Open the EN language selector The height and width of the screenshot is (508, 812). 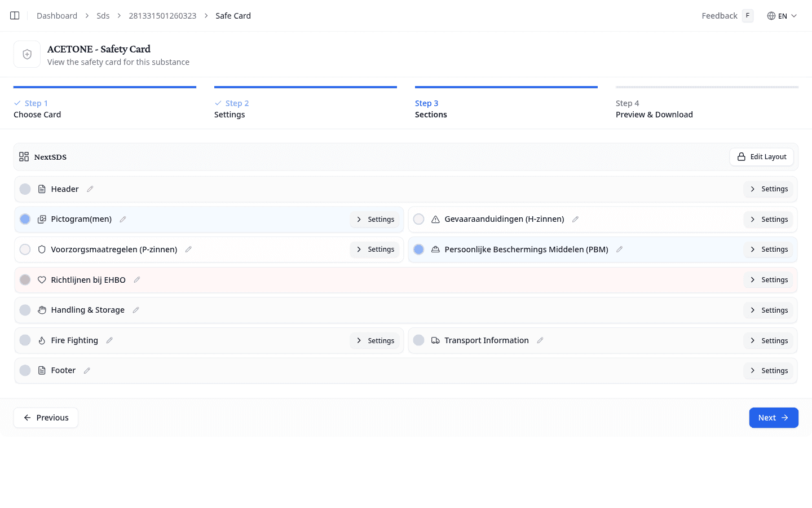pyautogui.click(x=783, y=16)
